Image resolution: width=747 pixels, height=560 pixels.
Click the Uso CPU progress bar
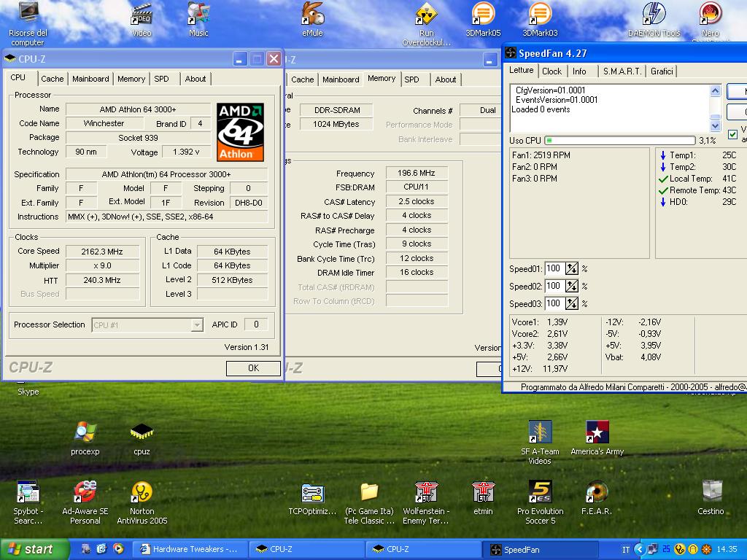tap(620, 141)
